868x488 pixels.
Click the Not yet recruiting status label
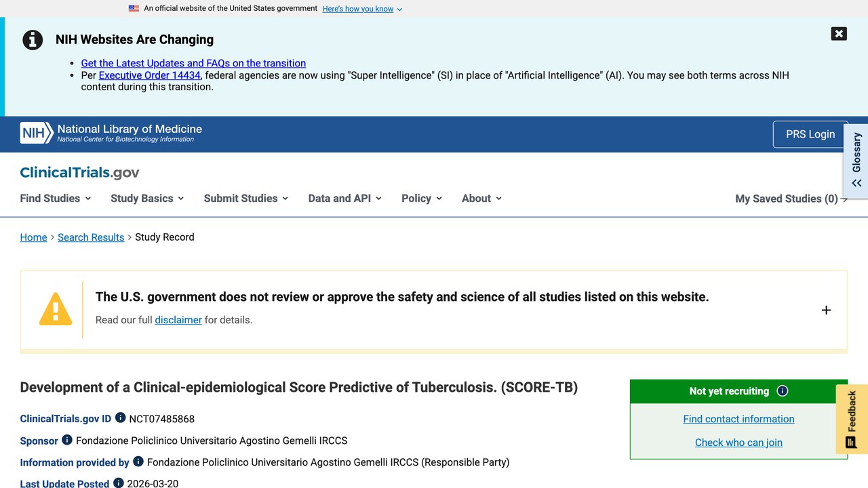(x=729, y=391)
